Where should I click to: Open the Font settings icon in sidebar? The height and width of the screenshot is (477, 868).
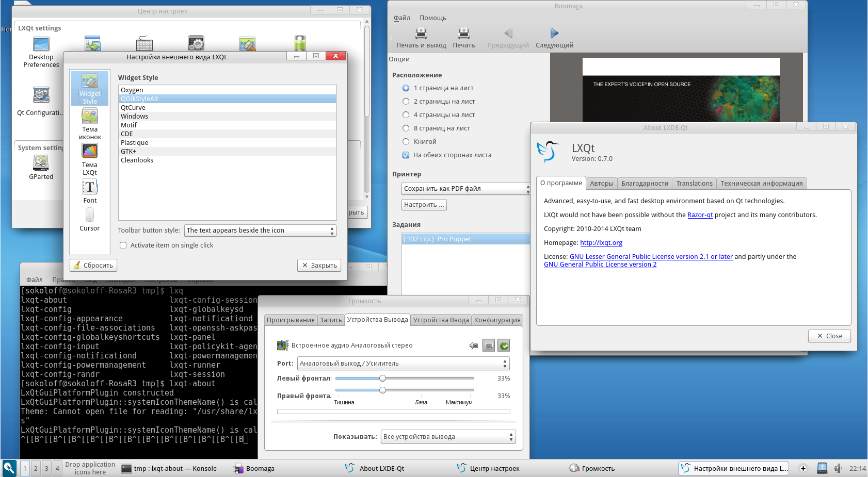coord(90,188)
